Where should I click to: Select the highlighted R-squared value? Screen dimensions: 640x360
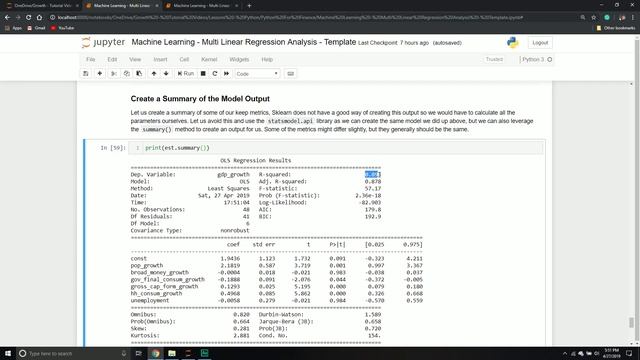[373, 174]
